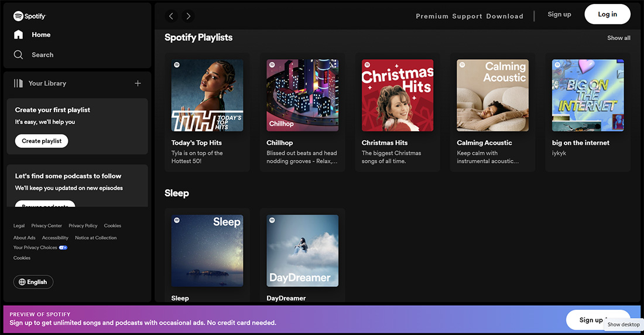Go to Home in sidebar

(x=41, y=35)
